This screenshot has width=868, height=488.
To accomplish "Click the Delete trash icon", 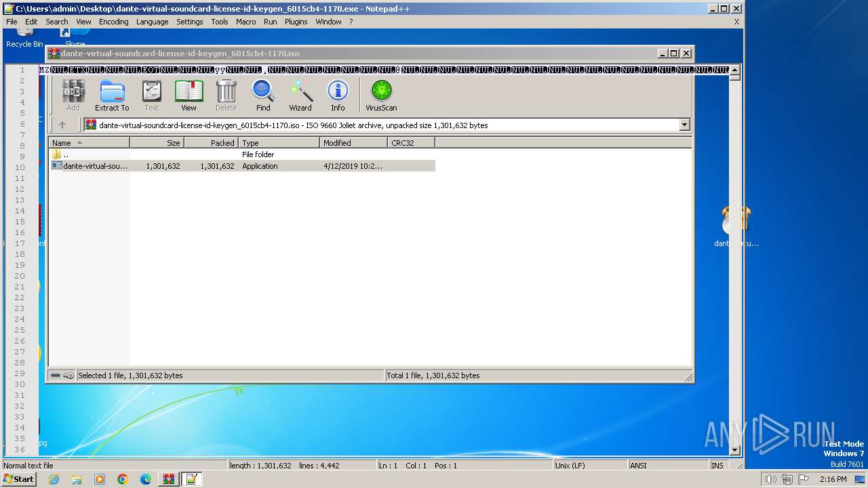I will [x=226, y=95].
